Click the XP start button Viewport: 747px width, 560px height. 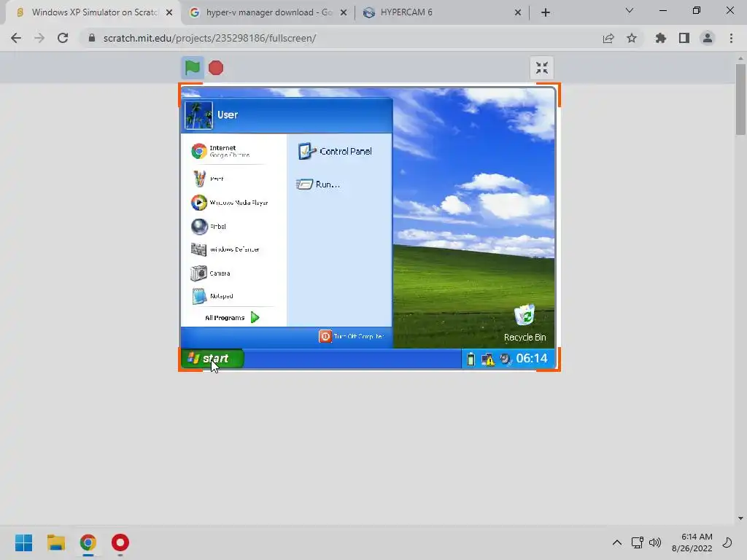(x=212, y=358)
